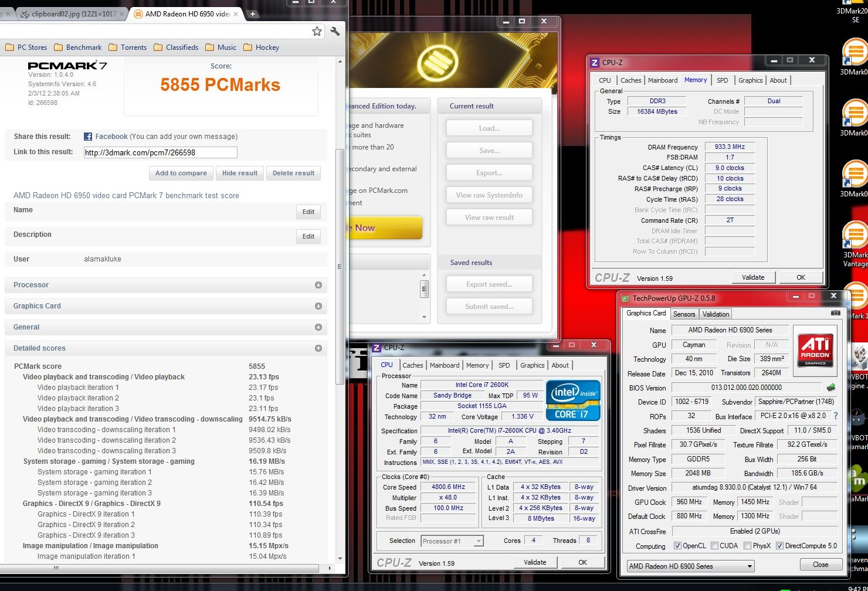Open Chrome wrench settings menu
The image size is (868, 591).
pyautogui.click(x=335, y=31)
